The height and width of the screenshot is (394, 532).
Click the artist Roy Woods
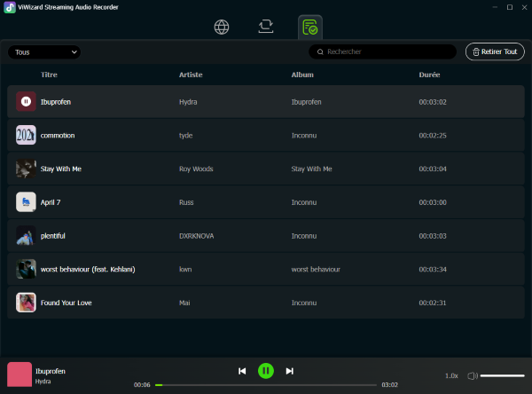[x=196, y=169]
